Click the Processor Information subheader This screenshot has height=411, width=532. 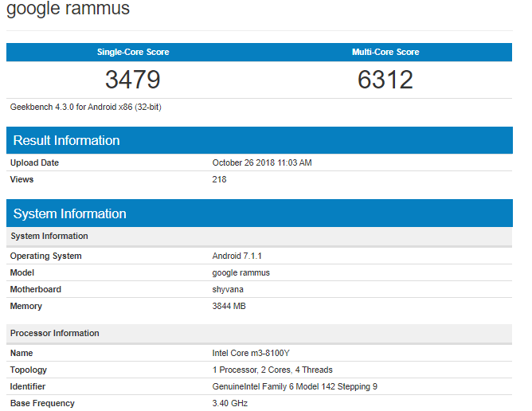(x=259, y=333)
